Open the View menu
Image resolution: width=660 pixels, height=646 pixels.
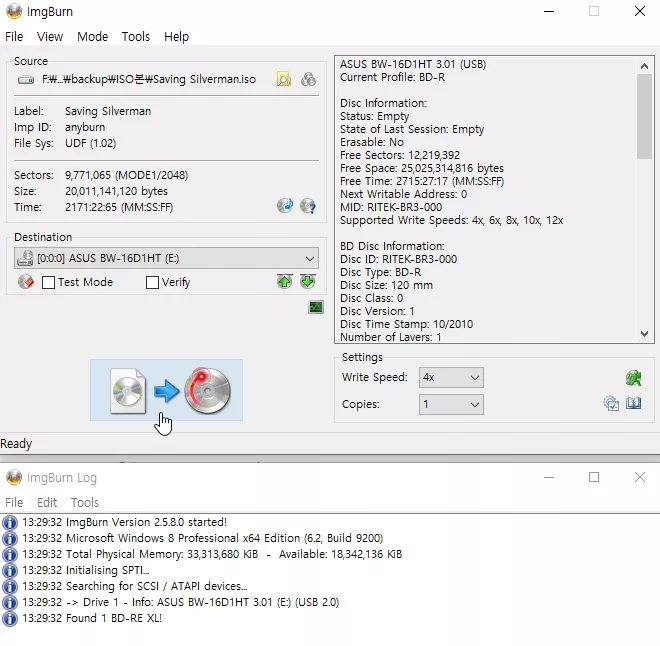(x=50, y=37)
